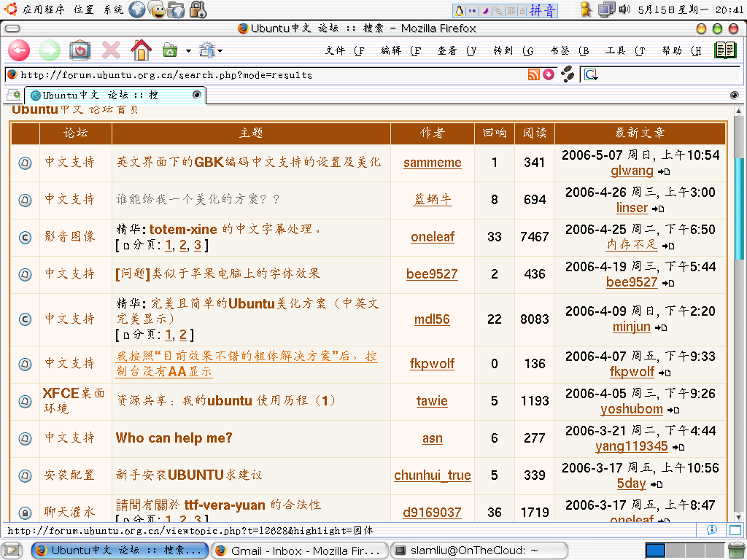Open the volume speaker icon in panel
Viewport: 747px width, 560px height.
pyautogui.click(x=624, y=9)
